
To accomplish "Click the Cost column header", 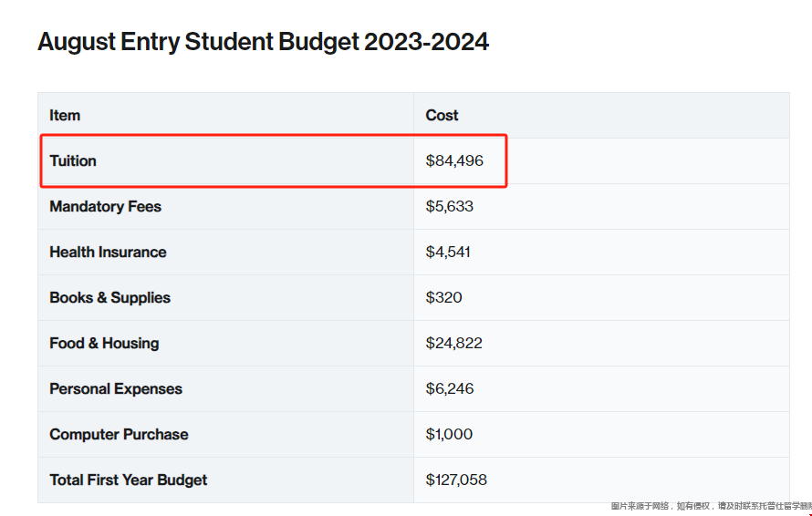I will pyautogui.click(x=442, y=116).
